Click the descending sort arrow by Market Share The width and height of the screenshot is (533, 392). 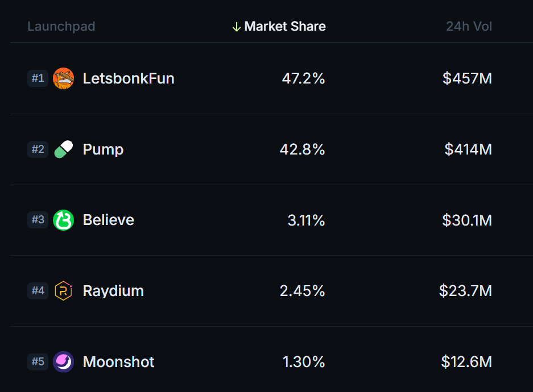pos(236,27)
